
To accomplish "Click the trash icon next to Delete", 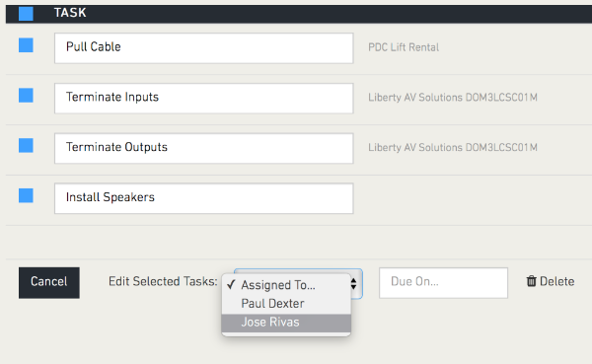I will (x=531, y=281).
